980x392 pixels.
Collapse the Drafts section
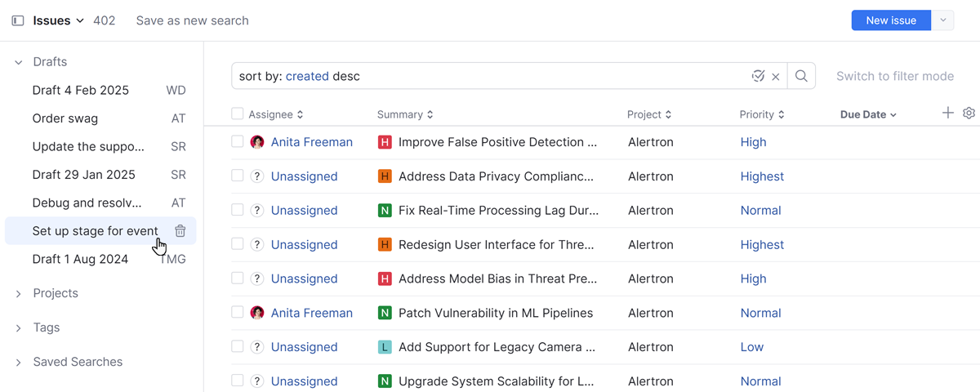tap(19, 62)
